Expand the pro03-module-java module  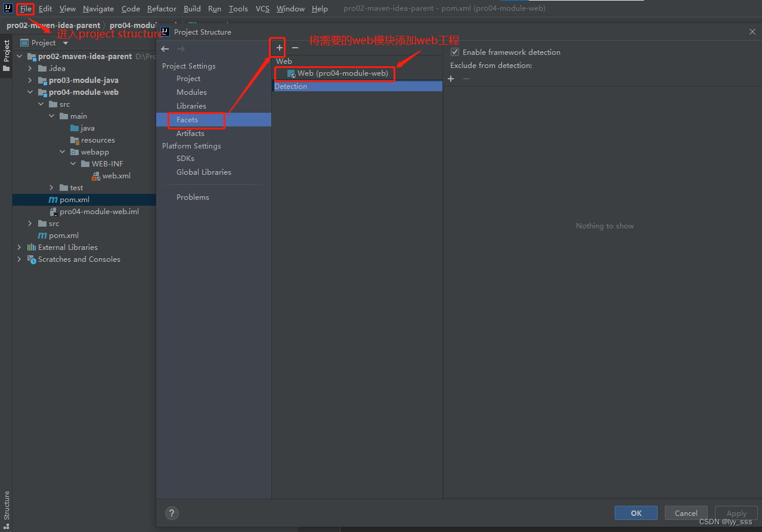pyautogui.click(x=30, y=81)
